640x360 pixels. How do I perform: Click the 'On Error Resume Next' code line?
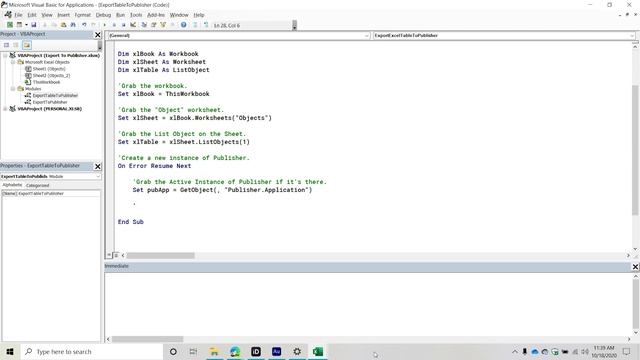(x=154, y=166)
